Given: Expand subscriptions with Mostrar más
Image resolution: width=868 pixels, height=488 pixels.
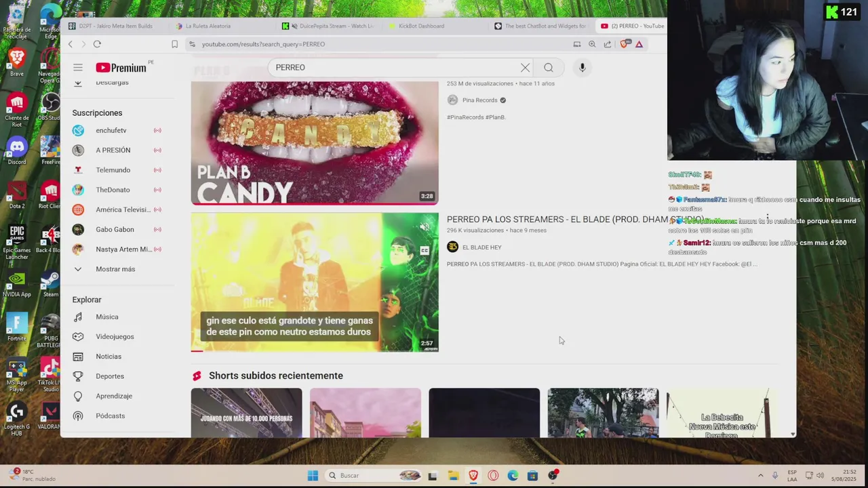Looking at the screenshot, I should pyautogui.click(x=117, y=269).
